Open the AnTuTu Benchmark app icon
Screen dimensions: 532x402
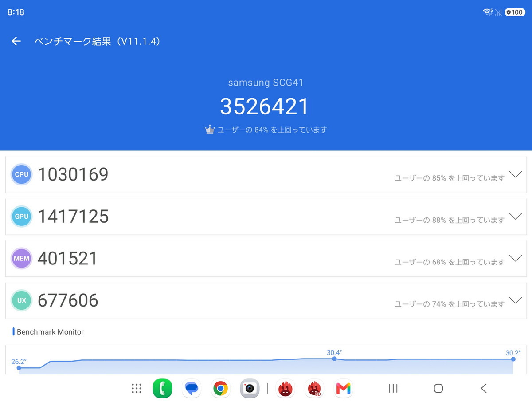(x=285, y=389)
